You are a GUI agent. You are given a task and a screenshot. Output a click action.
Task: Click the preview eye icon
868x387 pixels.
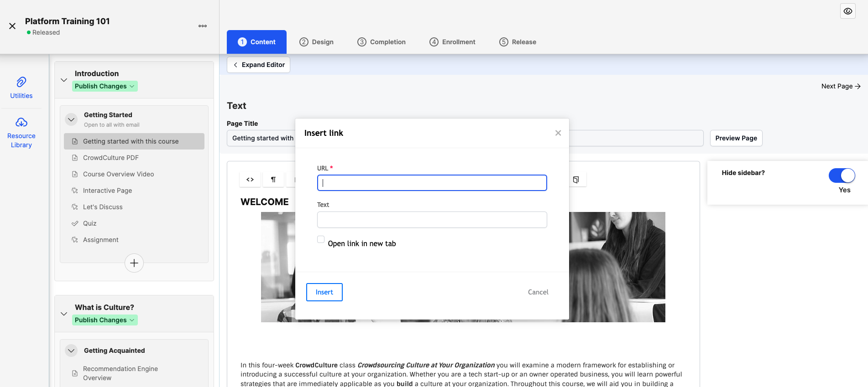(848, 11)
